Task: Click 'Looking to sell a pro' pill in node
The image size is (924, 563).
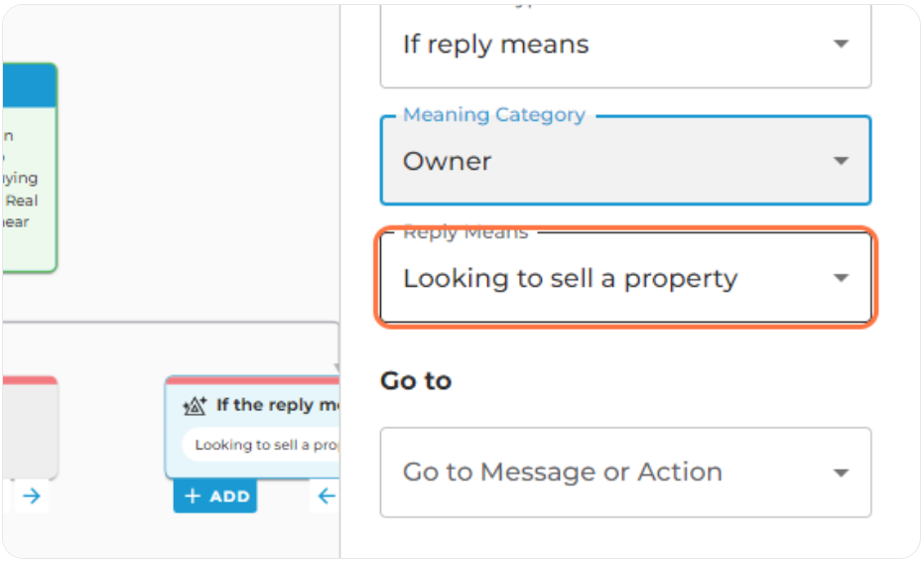Action: (x=261, y=445)
